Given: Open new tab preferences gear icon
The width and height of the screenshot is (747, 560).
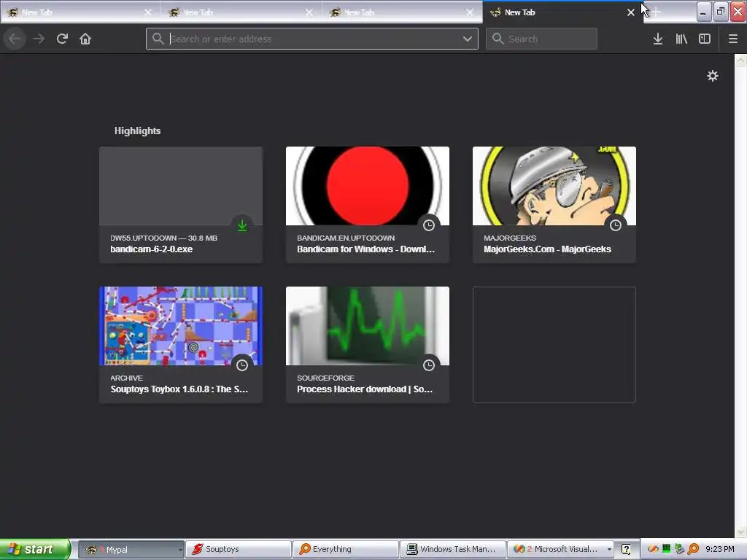Looking at the screenshot, I should 712,76.
